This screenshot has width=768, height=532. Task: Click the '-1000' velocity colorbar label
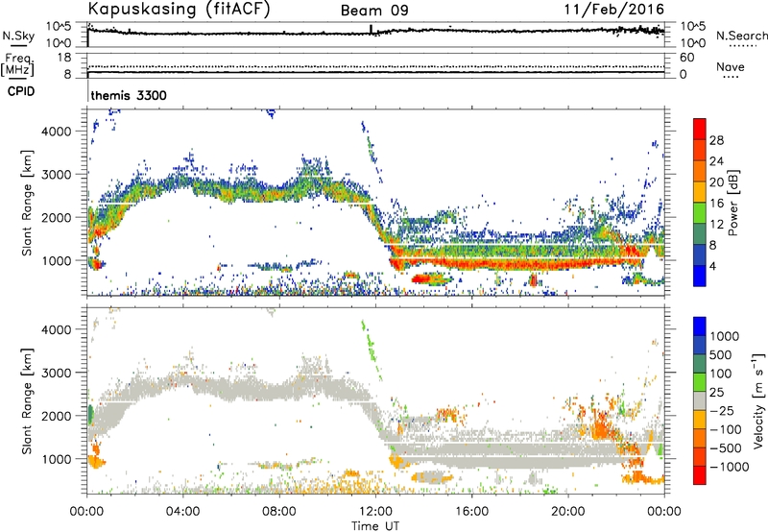click(730, 467)
